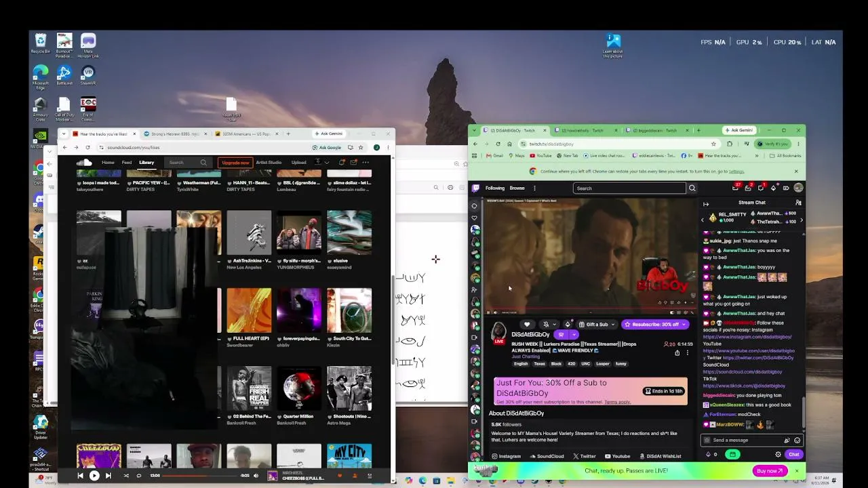Screen dimensions: 868x488
Task: Open Chrome extensions puzzle icon in Twitch window
Action: tap(730, 144)
